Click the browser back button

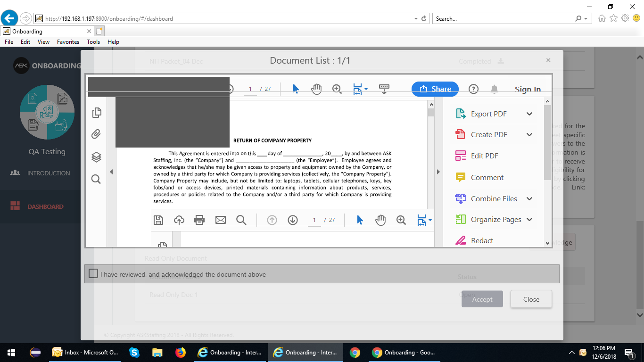[x=9, y=18]
